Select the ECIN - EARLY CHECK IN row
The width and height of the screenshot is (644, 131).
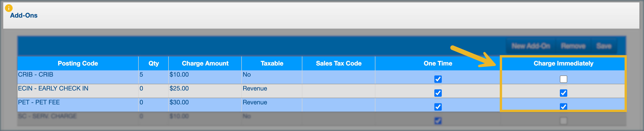pos(53,88)
